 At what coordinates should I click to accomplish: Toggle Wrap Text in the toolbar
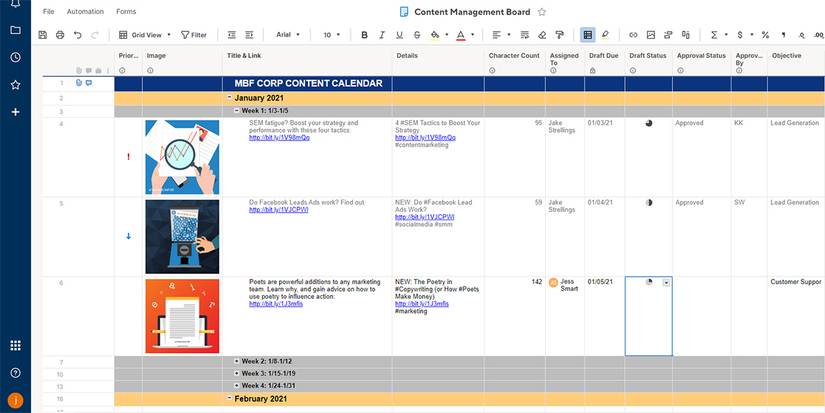[525, 35]
